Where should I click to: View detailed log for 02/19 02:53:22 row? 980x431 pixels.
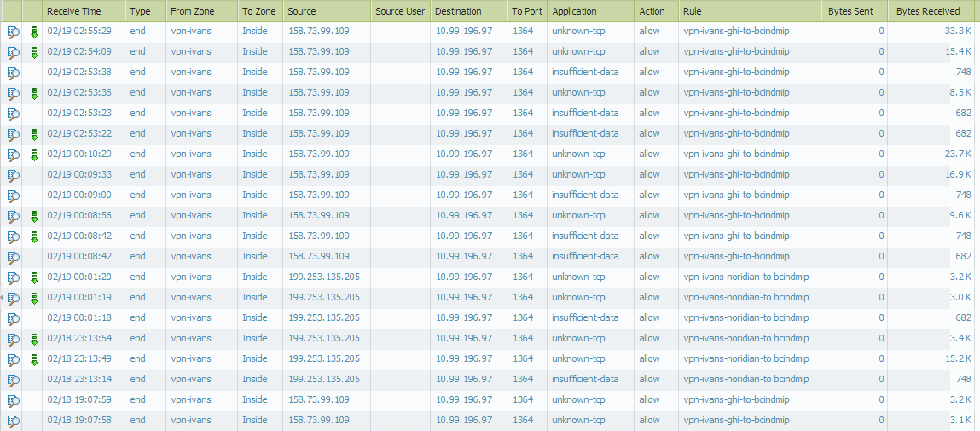14,134
